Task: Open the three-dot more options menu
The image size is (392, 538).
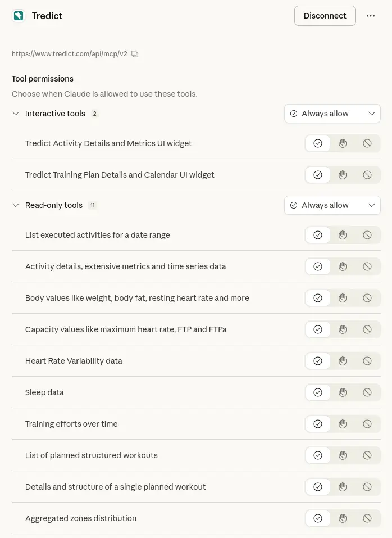Action: coord(371,16)
